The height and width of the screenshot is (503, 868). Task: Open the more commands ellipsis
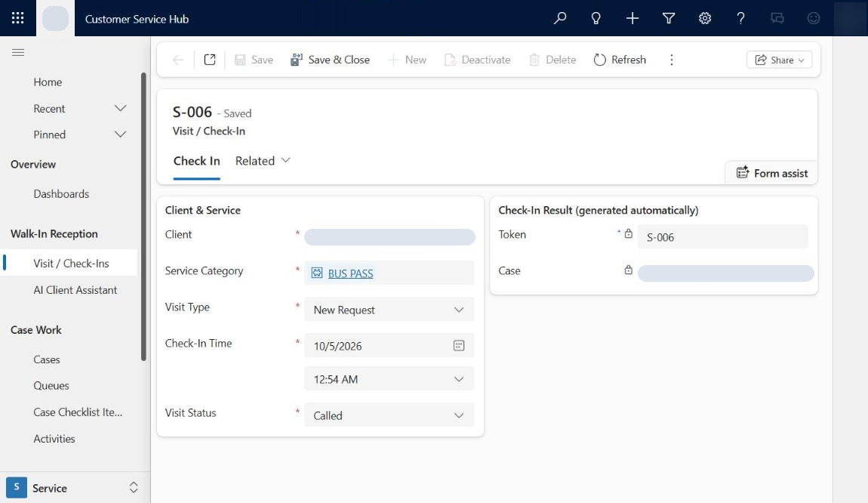[672, 60]
